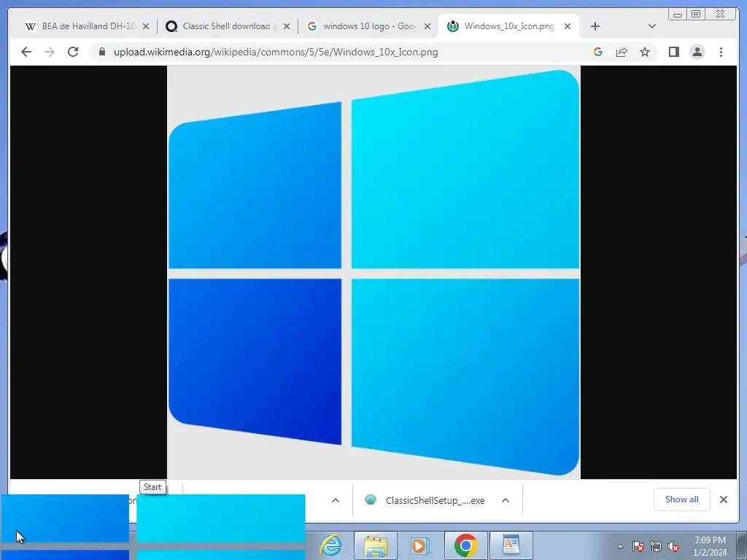
Task: Open Action Center flag icon
Action: click(x=638, y=546)
